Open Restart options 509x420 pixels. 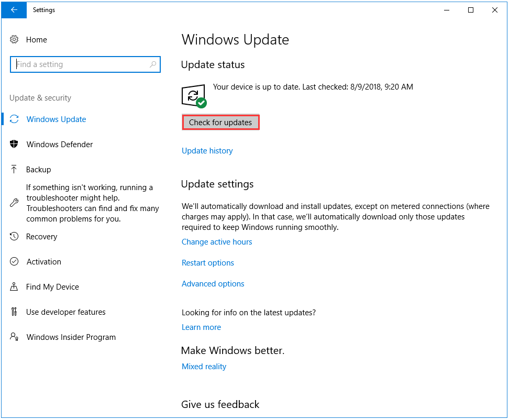click(207, 262)
